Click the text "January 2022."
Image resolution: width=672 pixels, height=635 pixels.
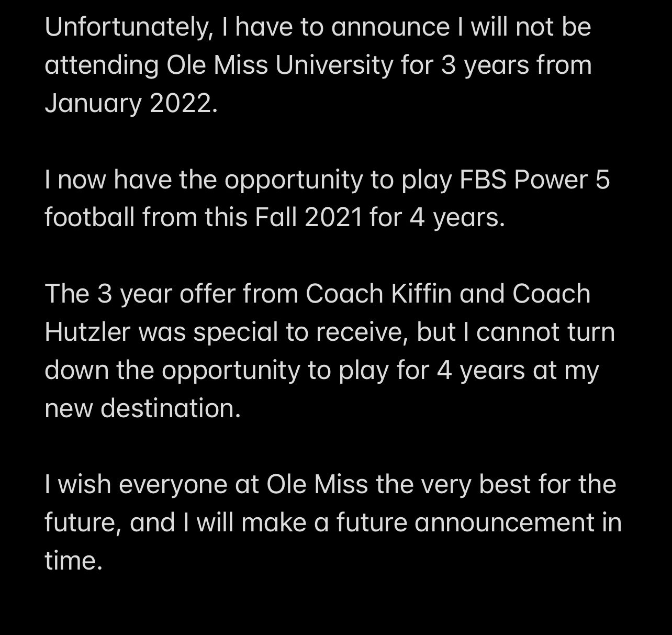coord(131,104)
